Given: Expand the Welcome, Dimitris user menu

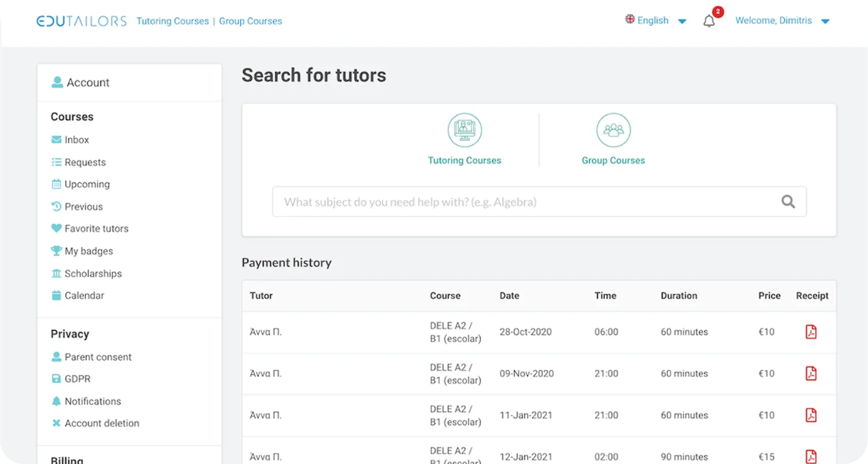Looking at the screenshot, I should click(x=781, y=21).
